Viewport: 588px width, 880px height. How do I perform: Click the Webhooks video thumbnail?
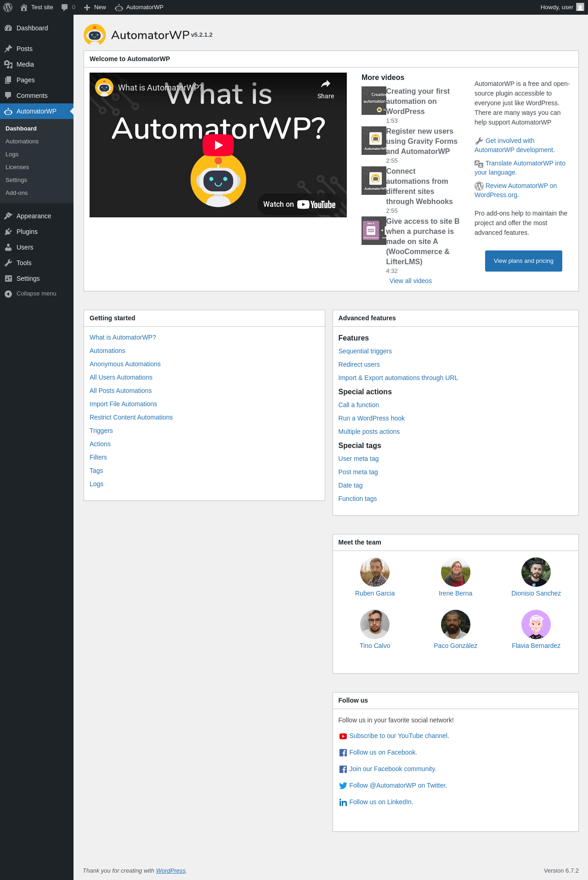point(374,181)
